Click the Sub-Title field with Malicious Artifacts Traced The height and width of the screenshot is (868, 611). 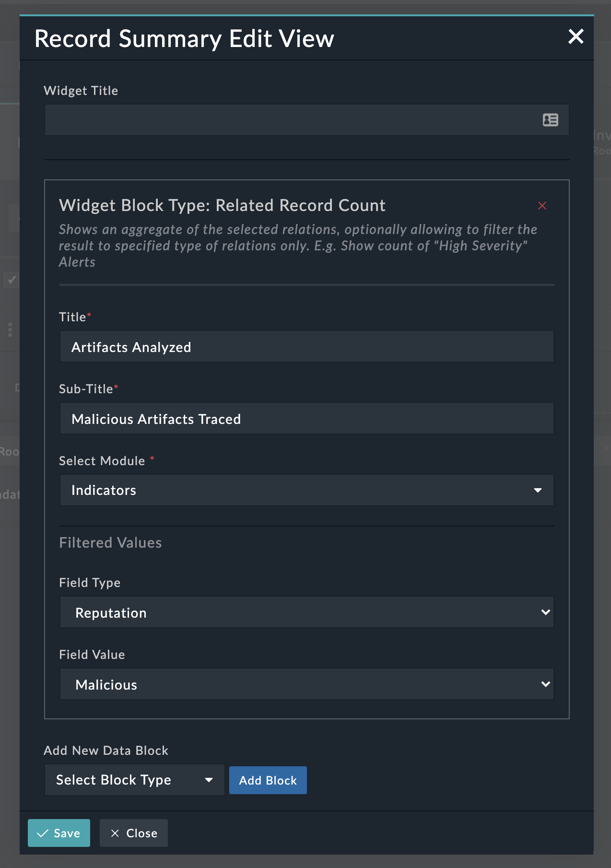306,419
